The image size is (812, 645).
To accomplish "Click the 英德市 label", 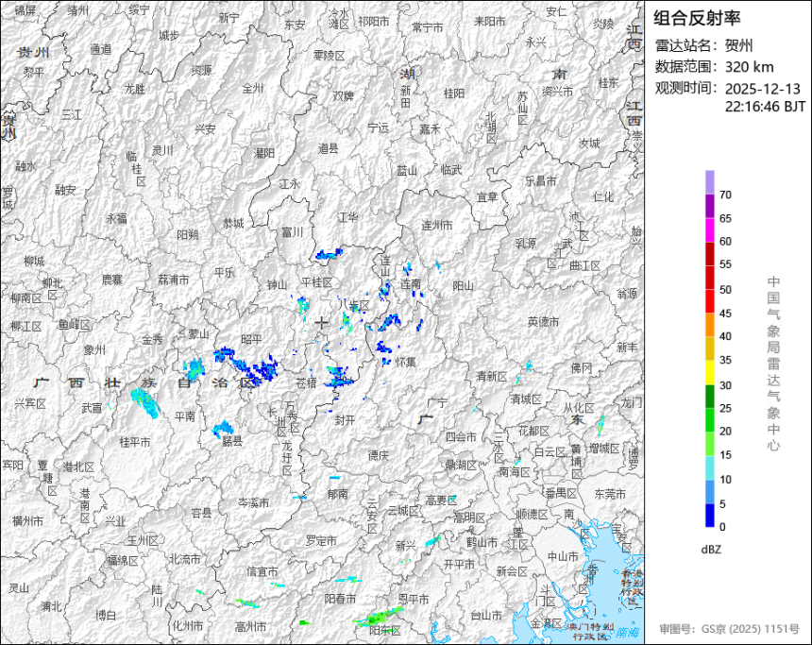I will click(543, 322).
